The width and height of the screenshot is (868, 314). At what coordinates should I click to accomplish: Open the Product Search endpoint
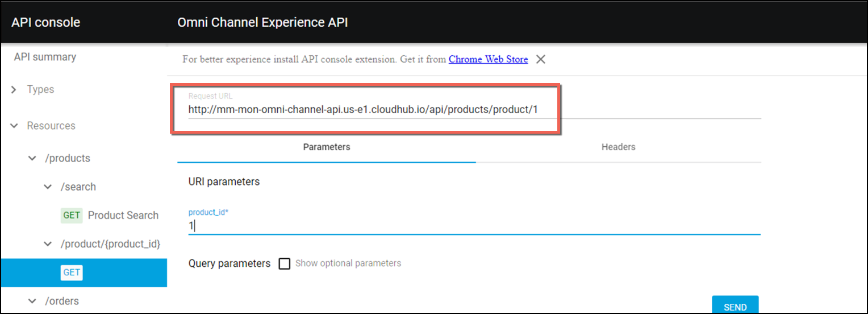tap(123, 215)
